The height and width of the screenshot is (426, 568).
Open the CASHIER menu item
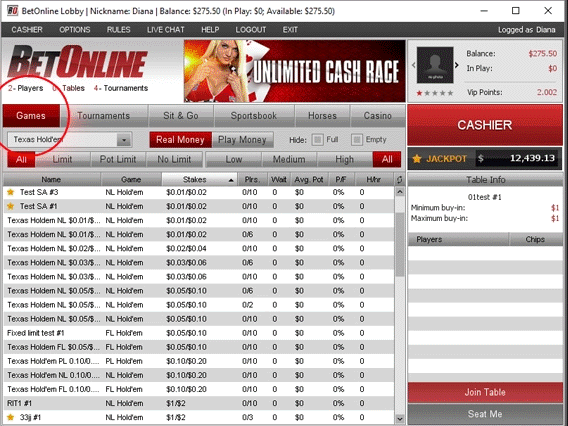(x=27, y=30)
